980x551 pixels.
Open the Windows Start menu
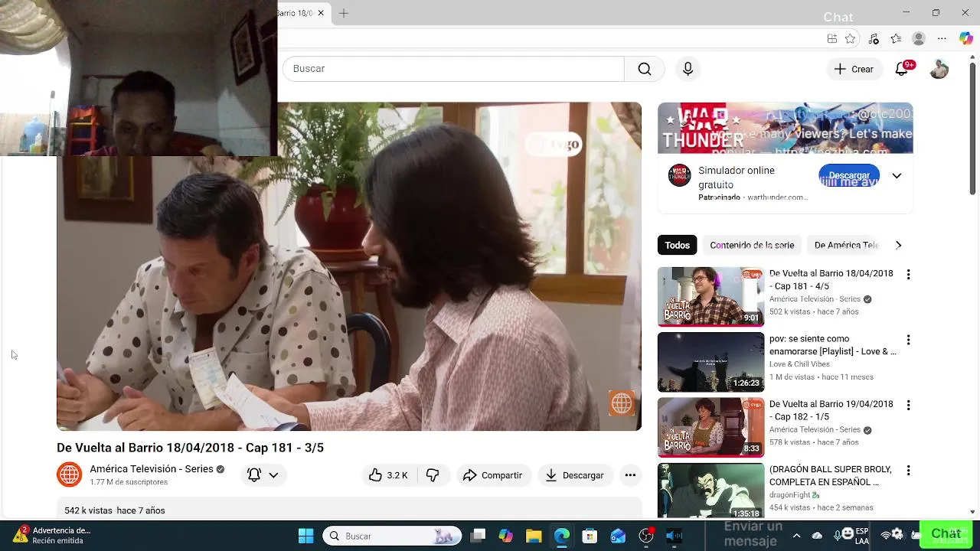(305, 536)
